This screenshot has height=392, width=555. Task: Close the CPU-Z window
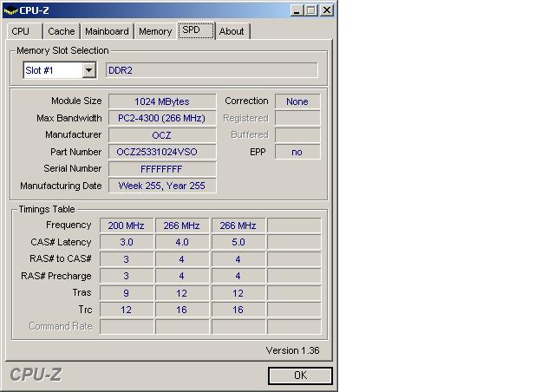[327, 10]
